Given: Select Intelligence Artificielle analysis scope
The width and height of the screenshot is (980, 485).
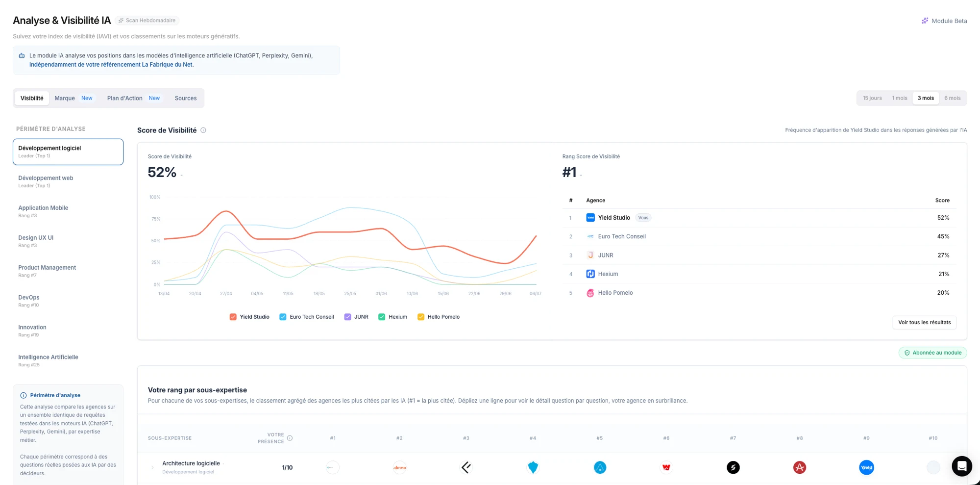Looking at the screenshot, I should click(x=68, y=361).
